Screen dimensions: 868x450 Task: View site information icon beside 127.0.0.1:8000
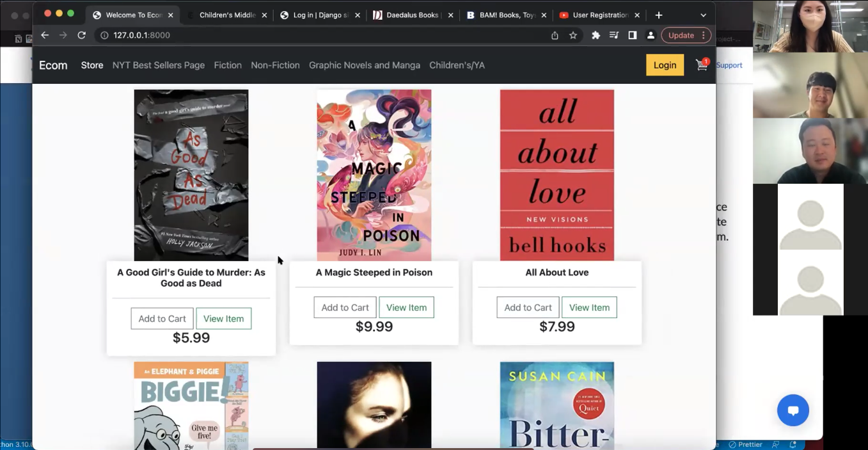click(x=104, y=35)
